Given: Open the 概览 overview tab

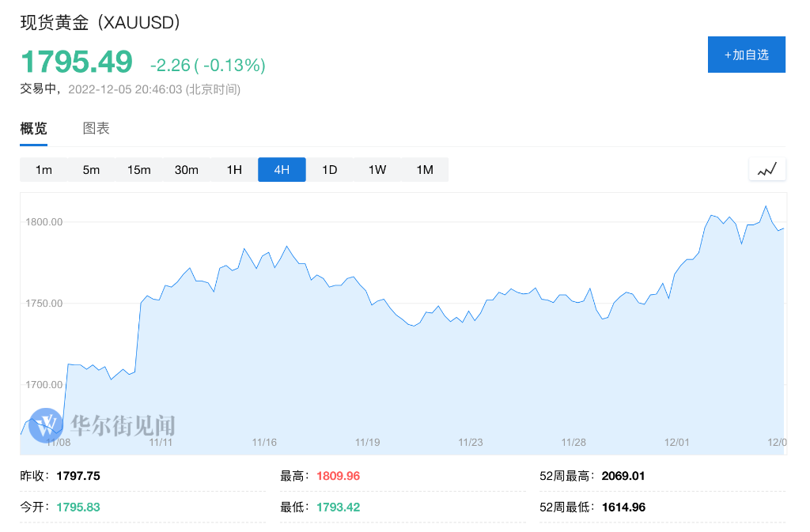Looking at the screenshot, I should [33, 129].
